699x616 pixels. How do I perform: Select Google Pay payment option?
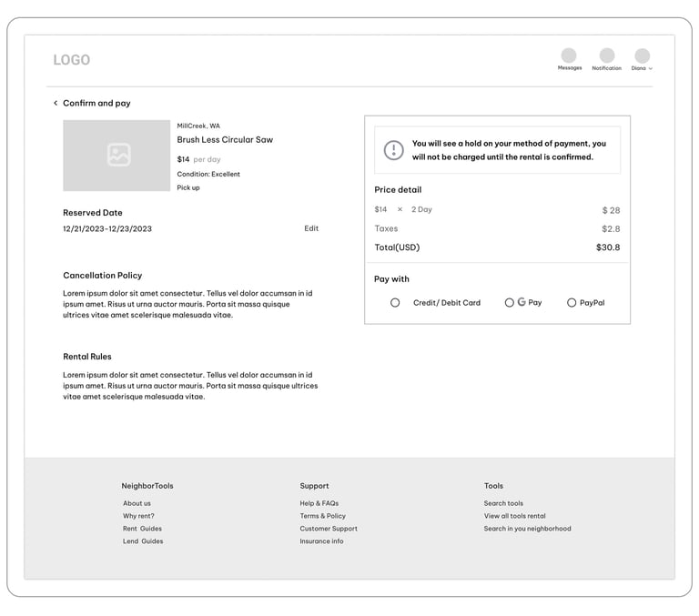(509, 303)
